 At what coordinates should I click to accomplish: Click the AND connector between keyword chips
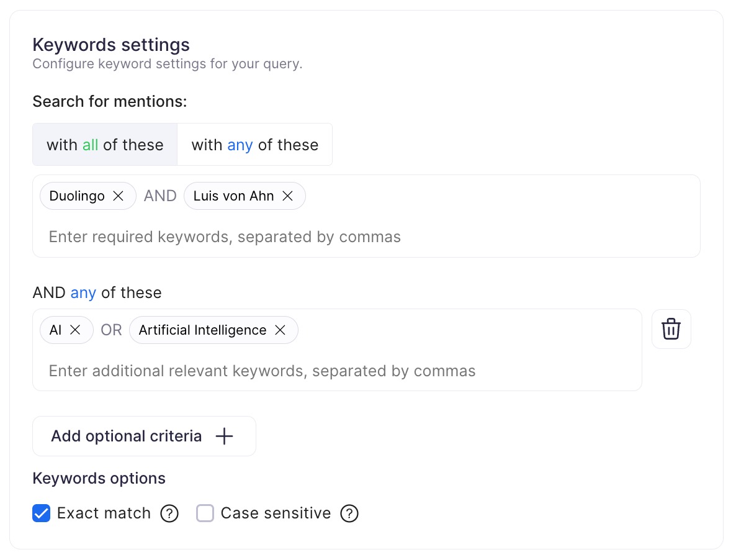point(159,196)
